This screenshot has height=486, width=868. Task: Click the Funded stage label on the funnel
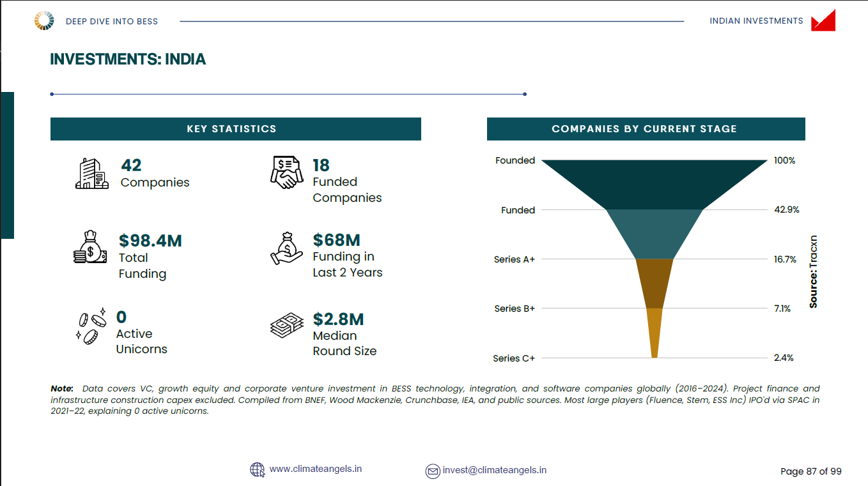(x=518, y=210)
